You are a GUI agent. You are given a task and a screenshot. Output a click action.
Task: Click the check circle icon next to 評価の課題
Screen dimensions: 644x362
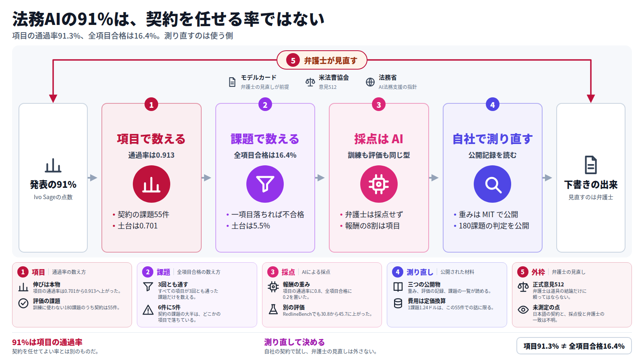pyautogui.click(x=23, y=303)
